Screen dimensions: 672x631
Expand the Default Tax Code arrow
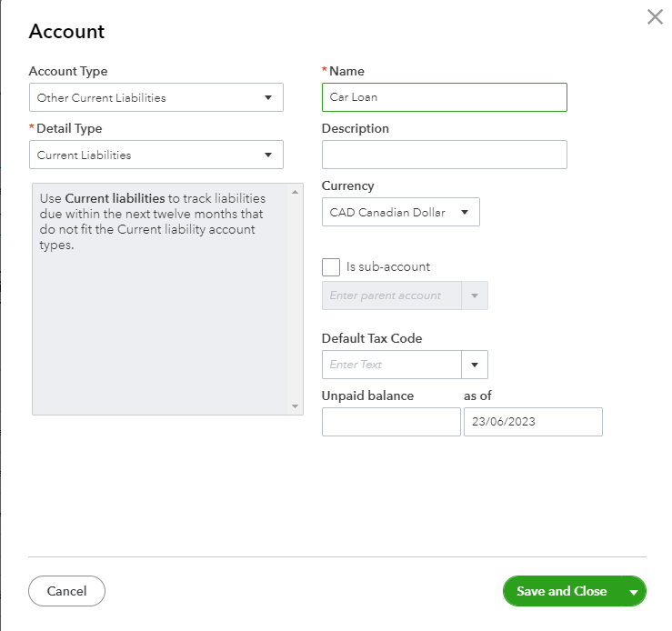point(475,365)
